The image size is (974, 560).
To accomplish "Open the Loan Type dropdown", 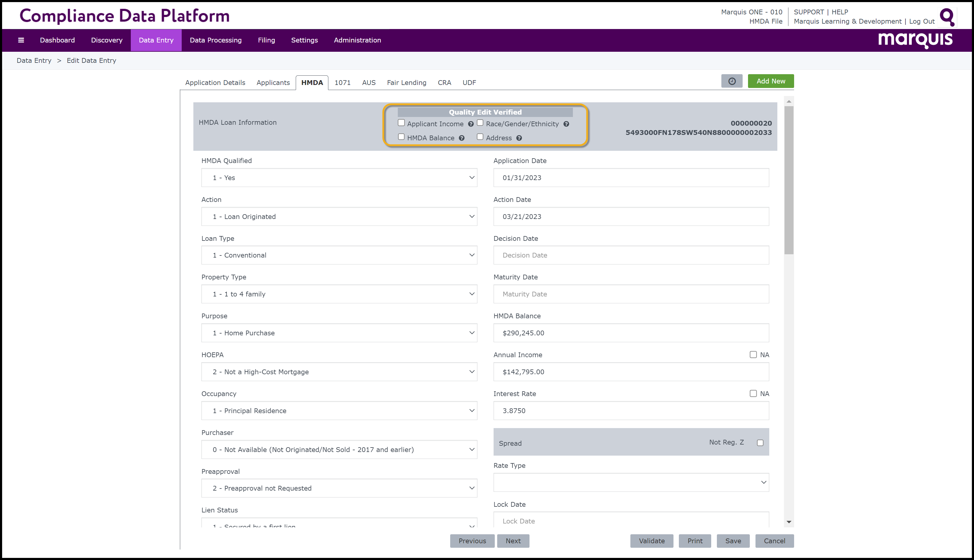I will pyautogui.click(x=339, y=255).
